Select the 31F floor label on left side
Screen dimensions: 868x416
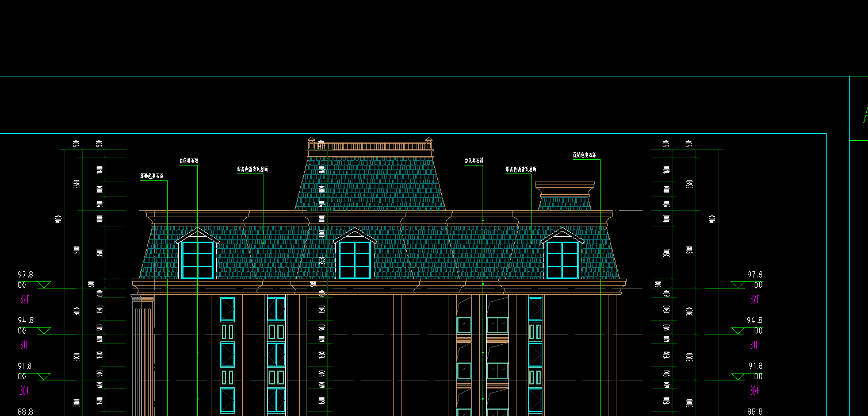(24, 345)
